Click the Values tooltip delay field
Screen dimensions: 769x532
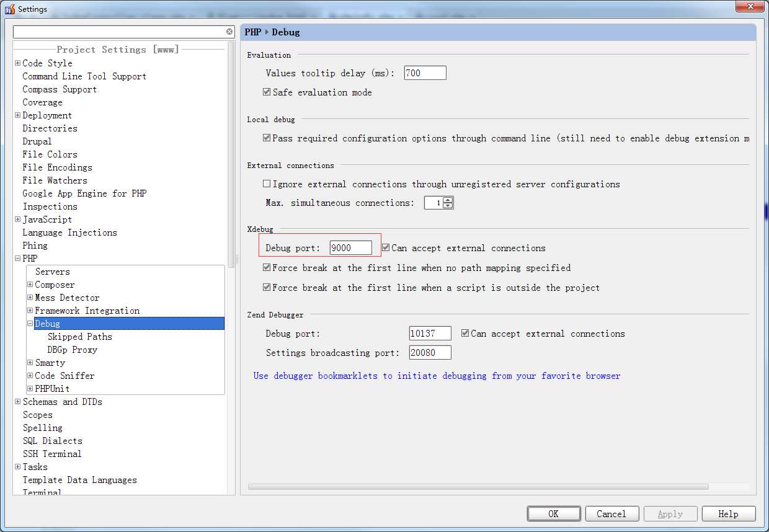coord(425,73)
